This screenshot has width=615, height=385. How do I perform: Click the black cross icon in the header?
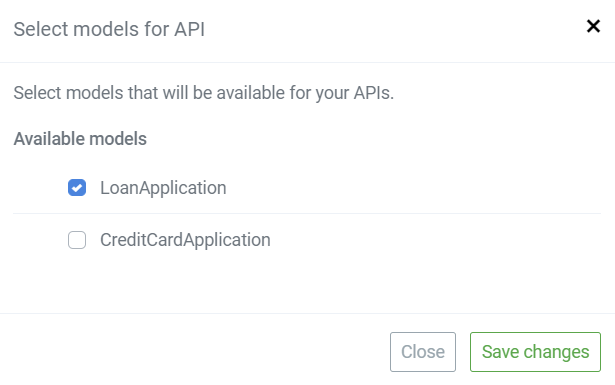point(593,27)
